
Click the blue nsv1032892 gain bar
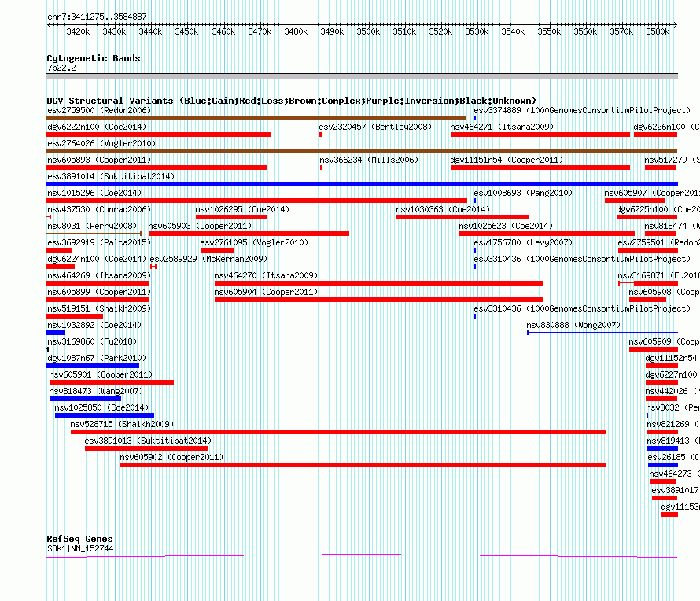(56, 333)
